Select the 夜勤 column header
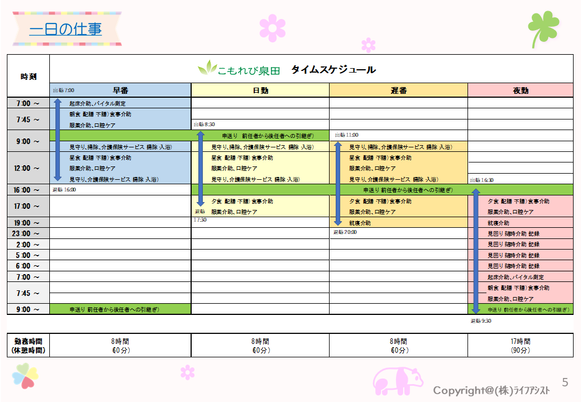Image resolution: width=581 pixels, height=402 pixels. coord(520,90)
